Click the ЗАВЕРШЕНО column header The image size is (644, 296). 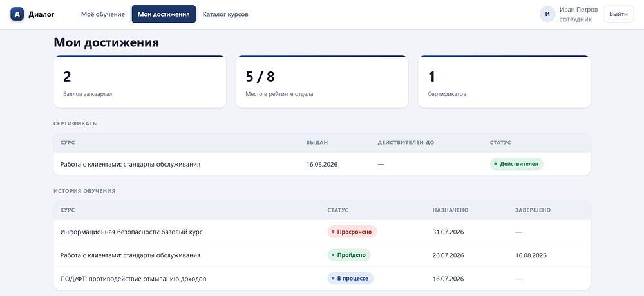click(x=533, y=210)
